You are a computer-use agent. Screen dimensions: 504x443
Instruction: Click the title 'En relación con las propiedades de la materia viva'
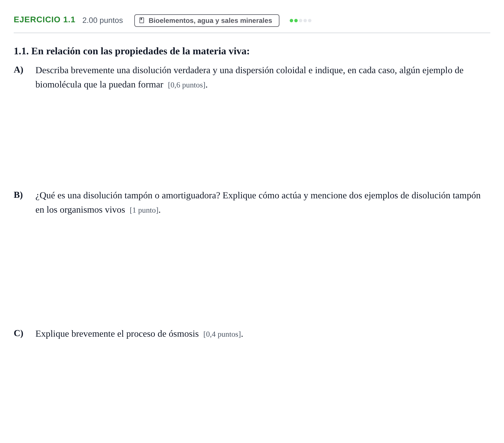click(x=140, y=51)
